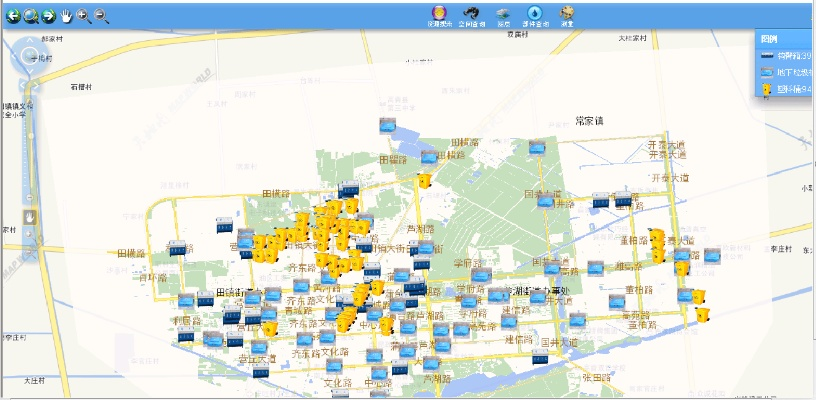This screenshot has height=400, width=816.
Task: Open the 图层 layers tool
Action: tap(504, 15)
